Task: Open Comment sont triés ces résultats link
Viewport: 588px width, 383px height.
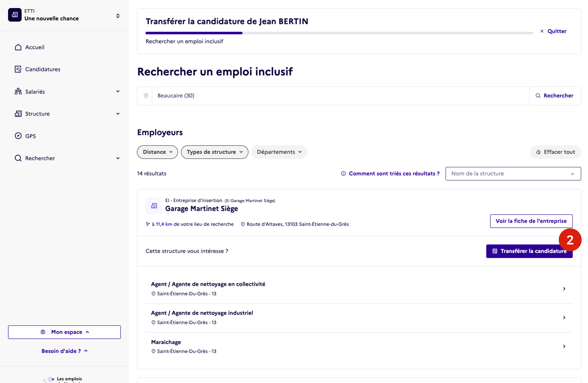Action: click(x=394, y=173)
